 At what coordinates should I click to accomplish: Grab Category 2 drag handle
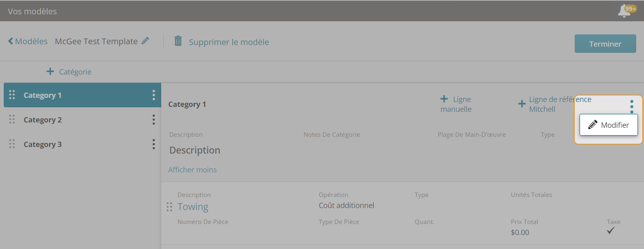tap(12, 120)
